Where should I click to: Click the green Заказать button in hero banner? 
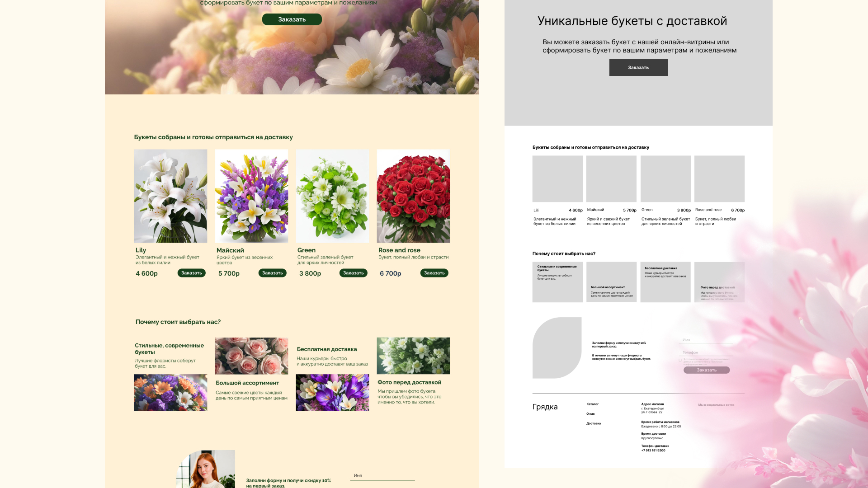click(292, 19)
